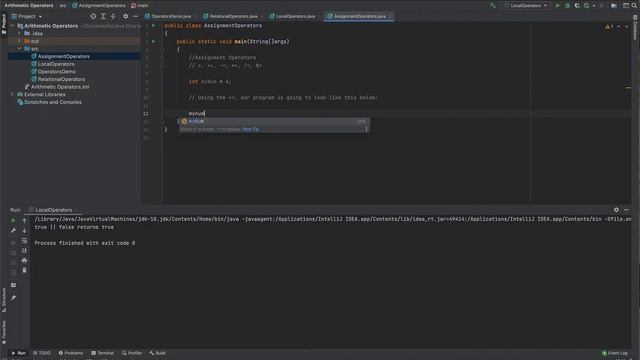Open the Terminal tool window
The width and height of the screenshot is (640, 360).
[102, 353]
